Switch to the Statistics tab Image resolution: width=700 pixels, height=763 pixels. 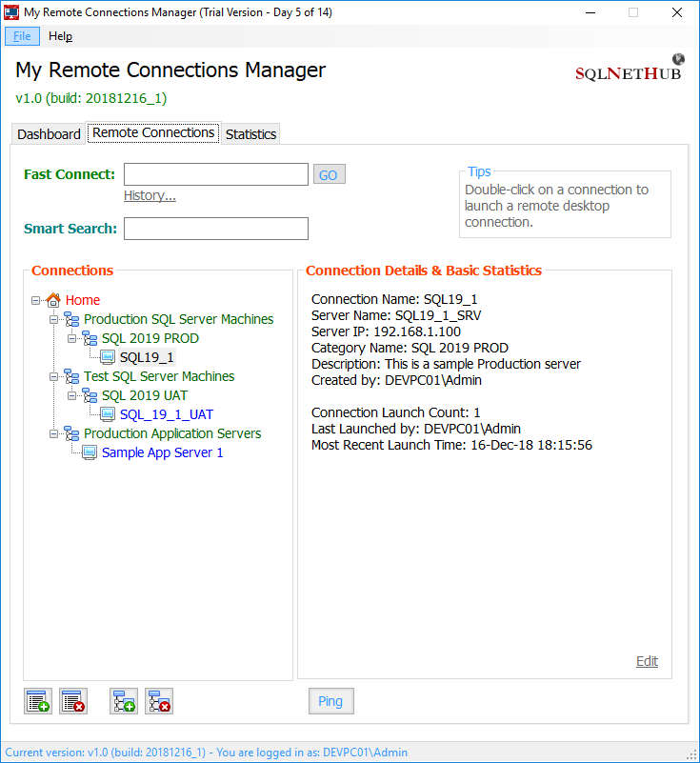250,134
